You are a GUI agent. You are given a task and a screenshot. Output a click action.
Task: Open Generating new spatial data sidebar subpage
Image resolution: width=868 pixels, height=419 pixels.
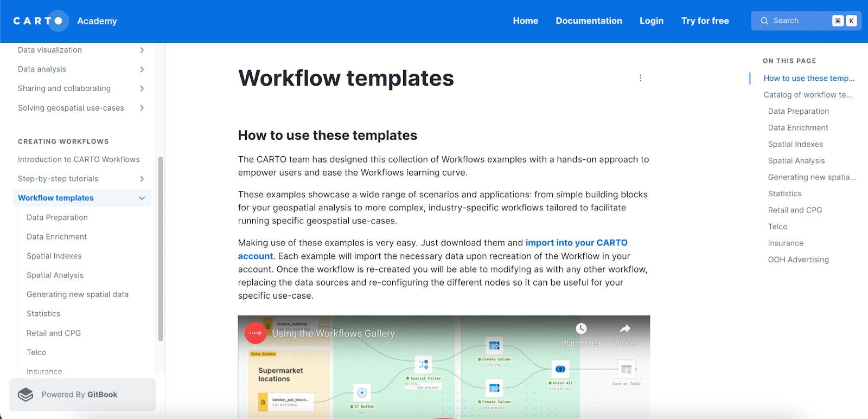(x=78, y=294)
